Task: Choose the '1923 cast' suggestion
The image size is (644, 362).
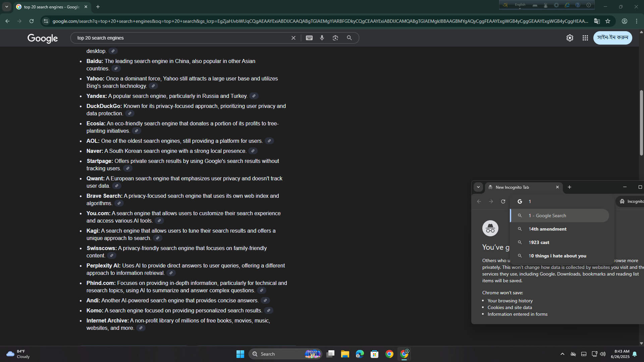Action: tap(559, 242)
